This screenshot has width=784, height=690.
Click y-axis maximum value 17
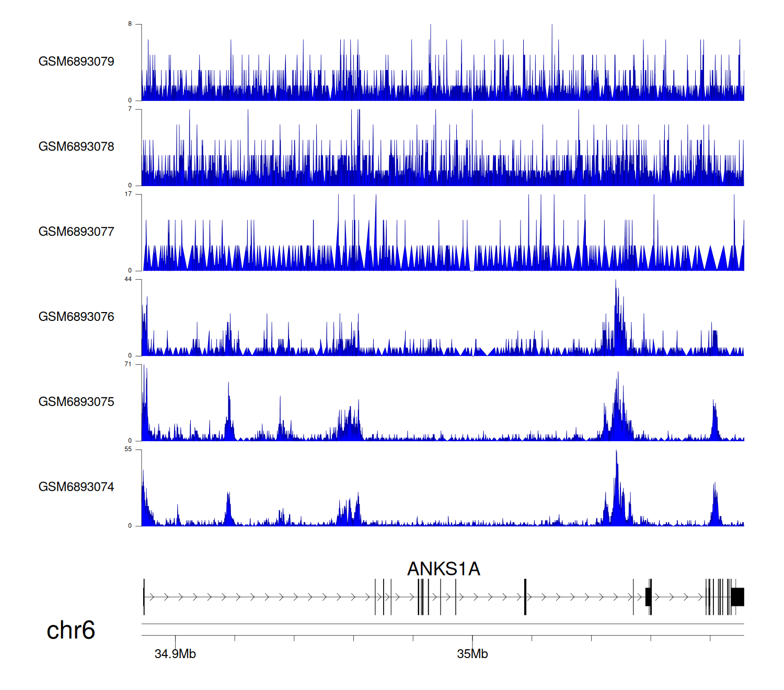click(128, 194)
